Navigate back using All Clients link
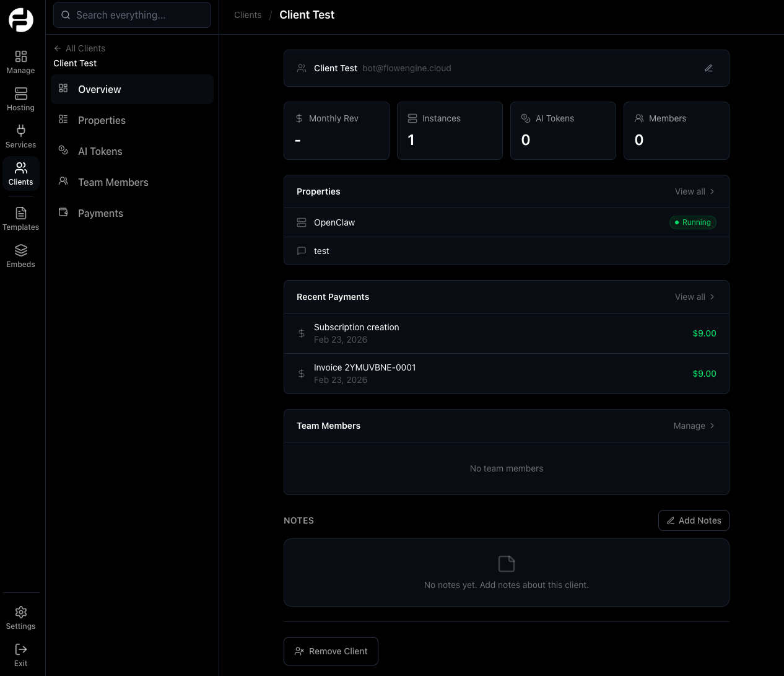Viewport: 784px width, 676px height. click(79, 48)
